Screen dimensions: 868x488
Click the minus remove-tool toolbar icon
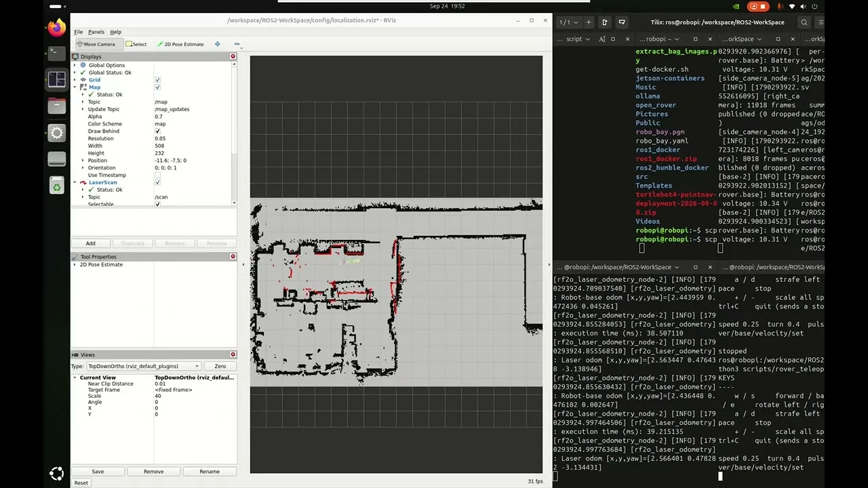pyautogui.click(x=236, y=44)
